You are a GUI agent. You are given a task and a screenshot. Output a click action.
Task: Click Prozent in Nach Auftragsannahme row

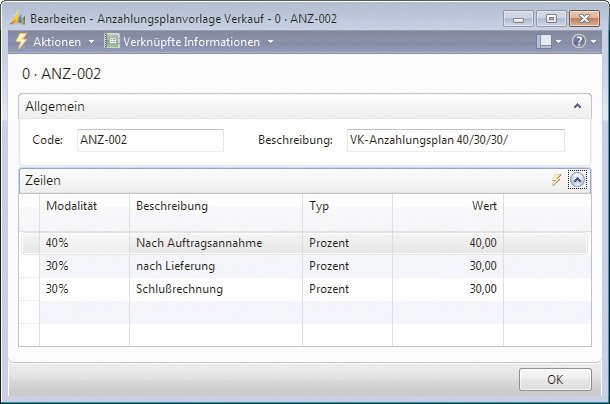347,243
